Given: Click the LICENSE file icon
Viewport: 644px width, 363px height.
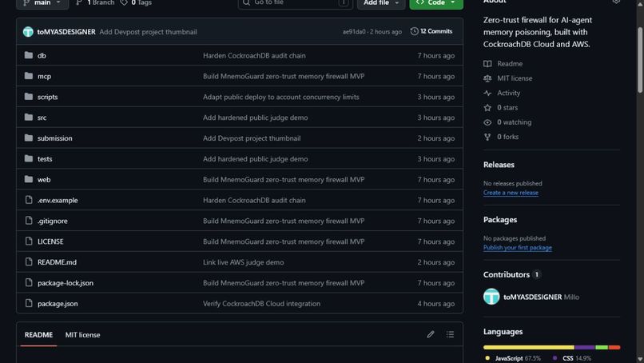Looking at the screenshot, I should pyautogui.click(x=28, y=241).
